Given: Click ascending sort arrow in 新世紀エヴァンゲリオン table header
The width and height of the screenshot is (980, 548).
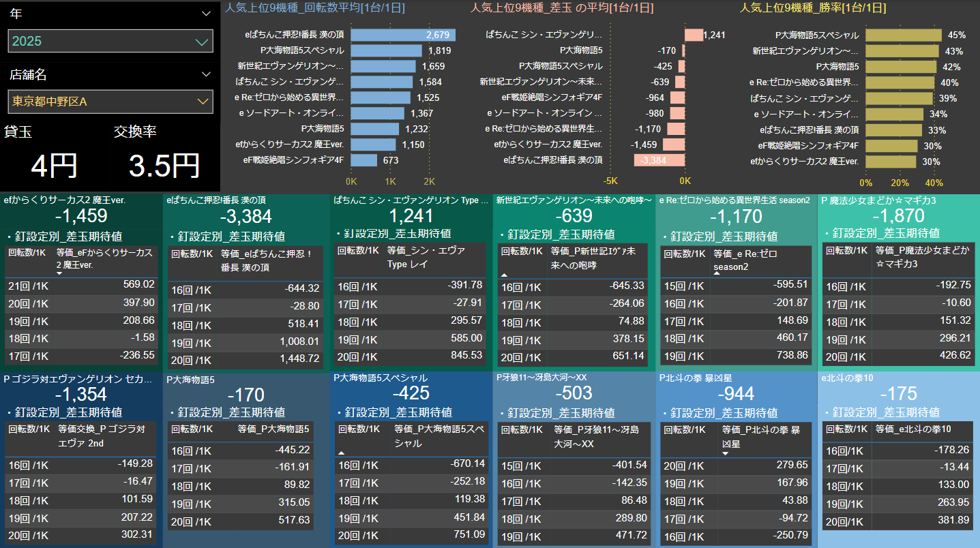Looking at the screenshot, I should tap(505, 273).
